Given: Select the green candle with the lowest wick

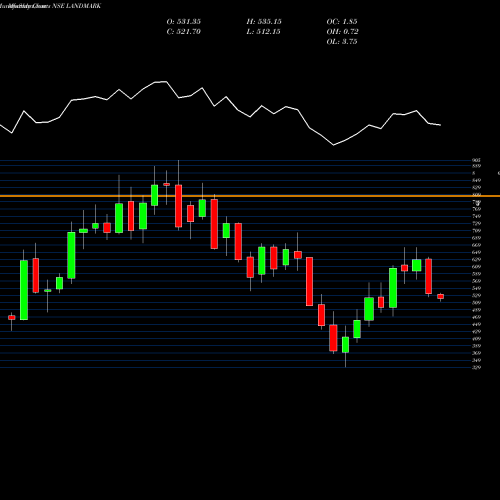Looking at the screenshot, I should [345, 345].
